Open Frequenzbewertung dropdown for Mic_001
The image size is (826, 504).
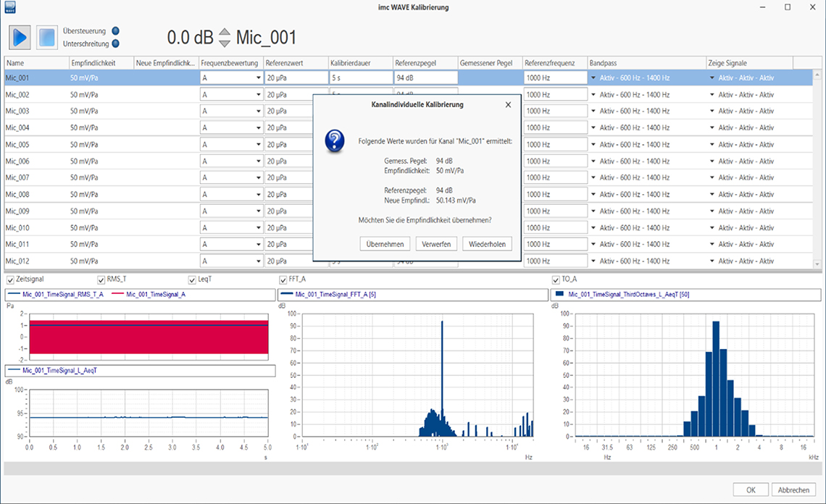pyautogui.click(x=258, y=78)
